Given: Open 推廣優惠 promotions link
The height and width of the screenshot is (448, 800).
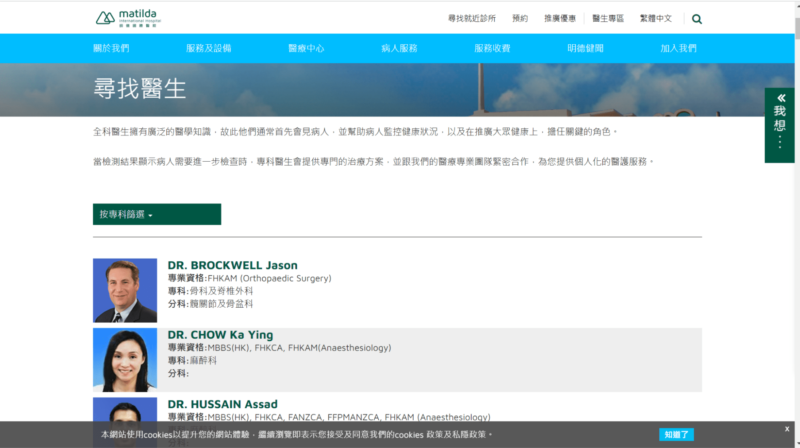Looking at the screenshot, I should (x=560, y=18).
